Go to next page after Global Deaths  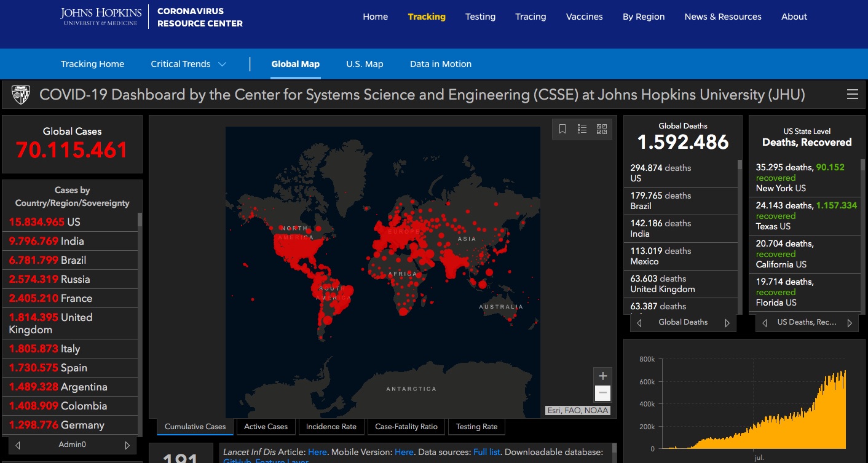(x=727, y=323)
